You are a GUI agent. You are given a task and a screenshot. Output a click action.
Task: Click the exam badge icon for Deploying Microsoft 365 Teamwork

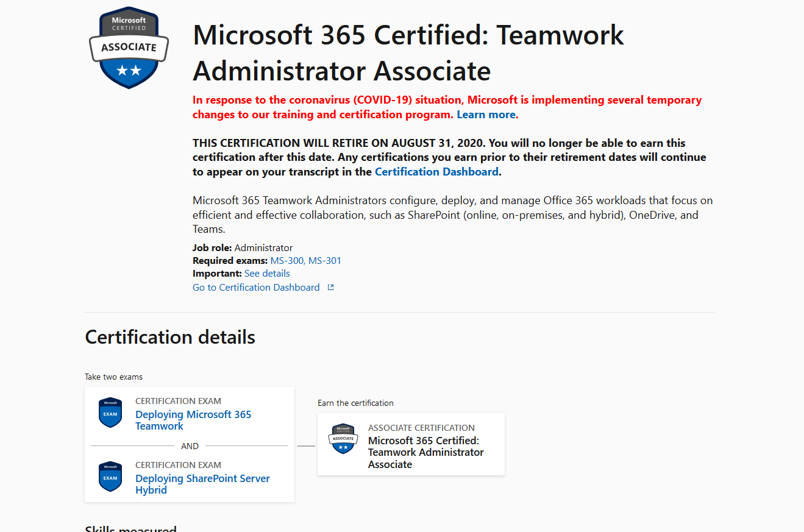[110, 413]
